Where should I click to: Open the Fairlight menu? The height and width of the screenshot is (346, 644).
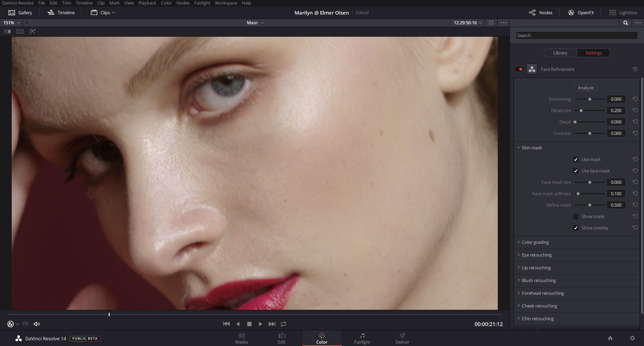click(x=202, y=3)
